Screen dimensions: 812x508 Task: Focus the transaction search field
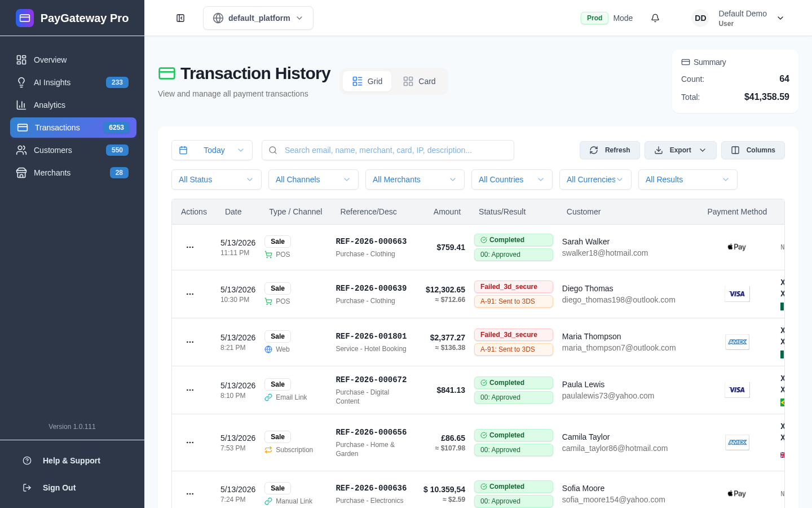[388, 150]
